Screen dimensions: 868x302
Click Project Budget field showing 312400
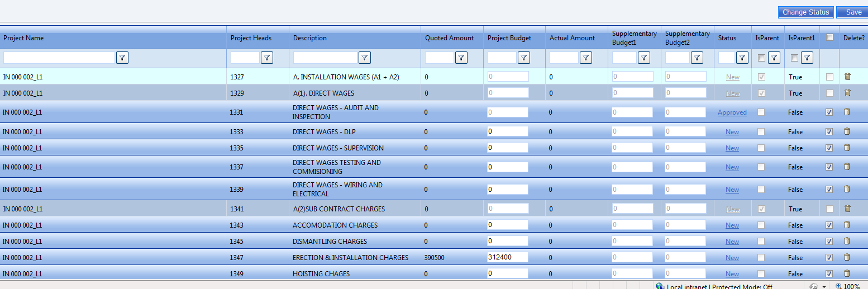coord(508,257)
